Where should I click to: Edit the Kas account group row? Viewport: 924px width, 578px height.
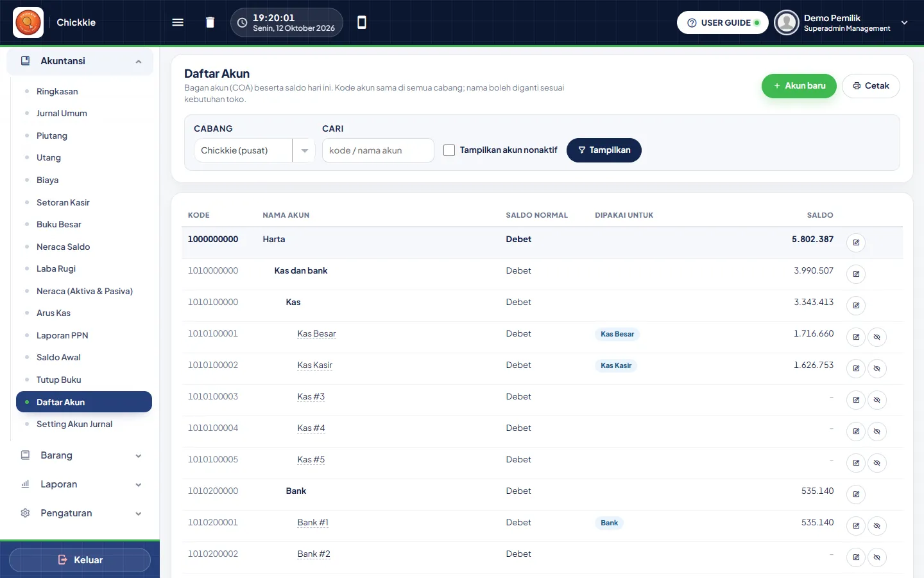point(856,306)
